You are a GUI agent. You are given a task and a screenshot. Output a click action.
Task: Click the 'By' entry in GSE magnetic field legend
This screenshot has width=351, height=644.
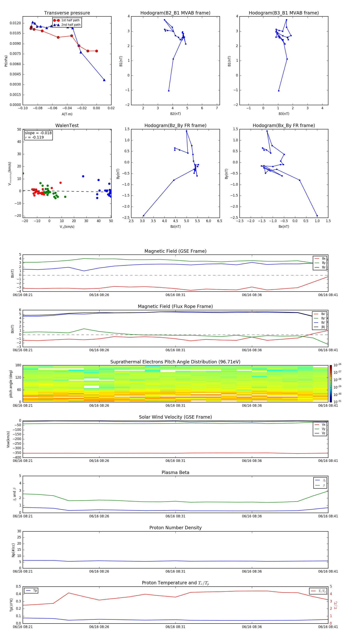click(320, 263)
